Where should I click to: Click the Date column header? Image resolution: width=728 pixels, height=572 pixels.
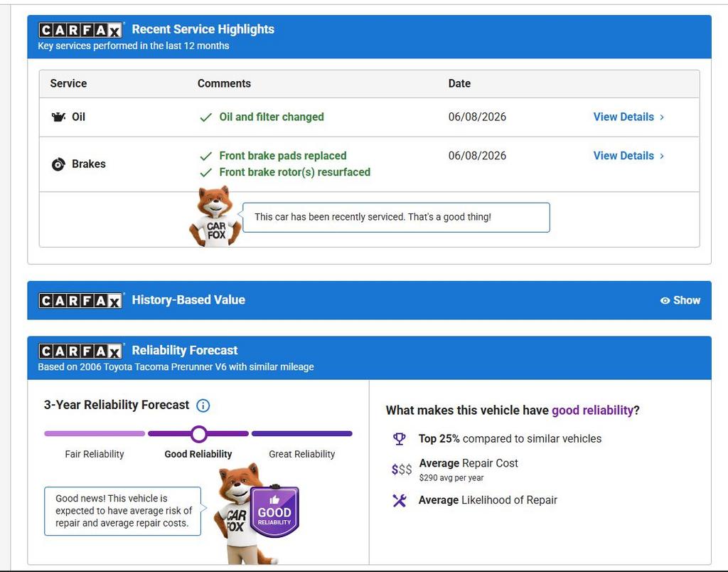pos(459,84)
